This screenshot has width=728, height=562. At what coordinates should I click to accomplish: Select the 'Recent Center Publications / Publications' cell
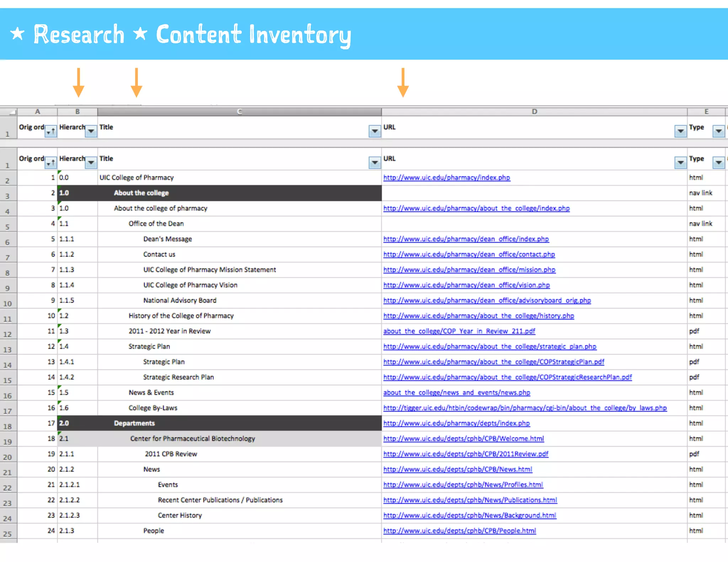click(x=240, y=500)
